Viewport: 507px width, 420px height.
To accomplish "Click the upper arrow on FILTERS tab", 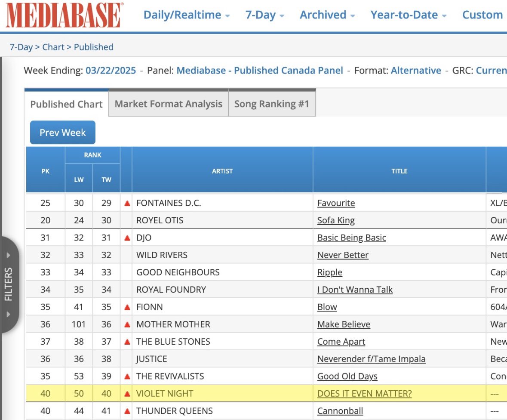I will pyautogui.click(x=9, y=255).
